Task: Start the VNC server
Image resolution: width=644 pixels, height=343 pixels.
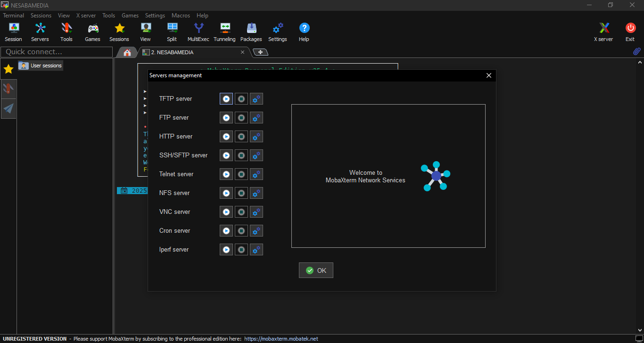Action: [226, 212]
